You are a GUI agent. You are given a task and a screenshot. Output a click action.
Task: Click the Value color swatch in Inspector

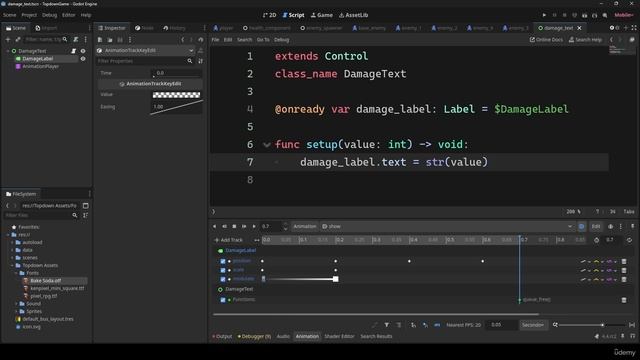tap(176, 95)
